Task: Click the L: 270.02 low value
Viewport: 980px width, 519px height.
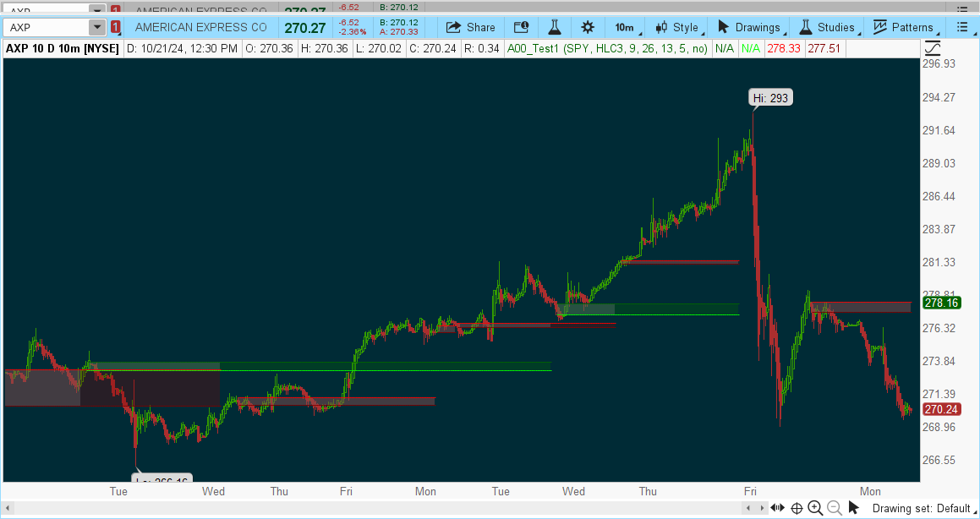Action: [x=377, y=49]
